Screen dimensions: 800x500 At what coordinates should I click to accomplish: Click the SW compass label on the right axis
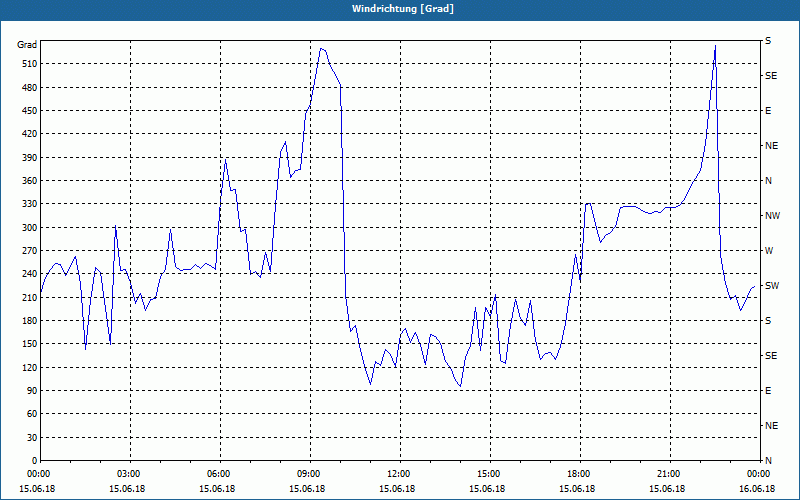pos(772,286)
